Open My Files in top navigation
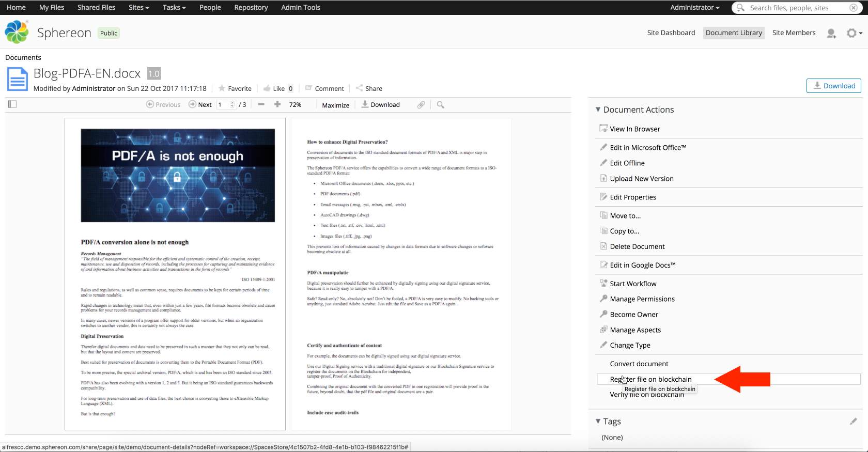Viewport: 868px width, 452px height. [52, 7]
